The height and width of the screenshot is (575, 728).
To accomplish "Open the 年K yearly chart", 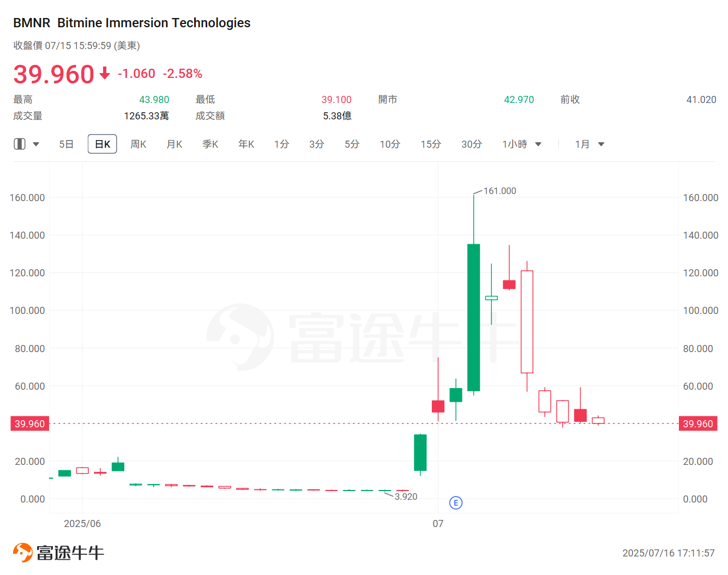I will click(246, 144).
